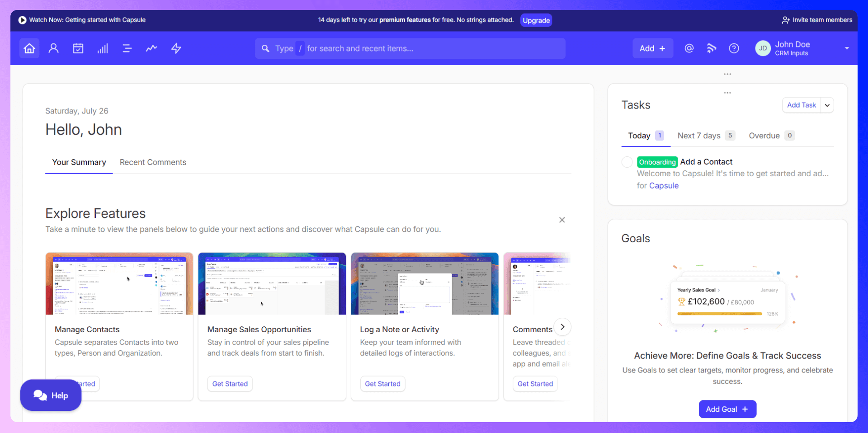Follow the Capsule organization link
This screenshot has height=433, width=868.
point(664,186)
